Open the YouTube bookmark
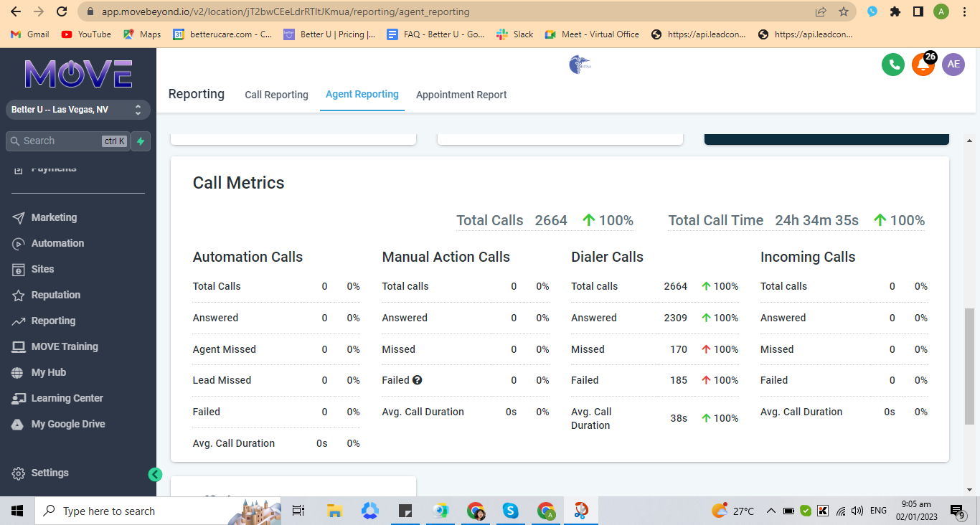Image resolution: width=980 pixels, height=525 pixels. pyautogui.click(x=86, y=34)
